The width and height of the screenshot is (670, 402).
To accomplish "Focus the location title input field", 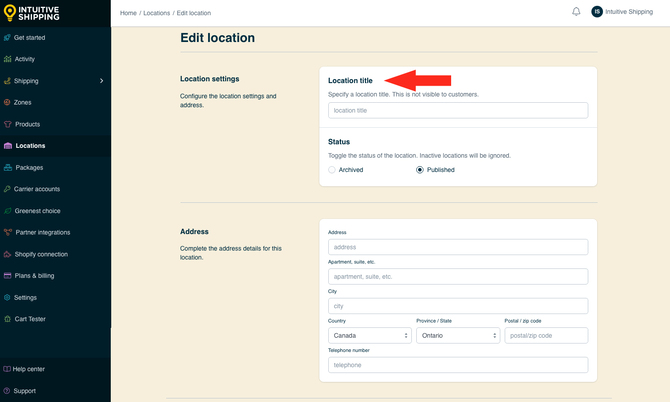I will tap(458, 110).
